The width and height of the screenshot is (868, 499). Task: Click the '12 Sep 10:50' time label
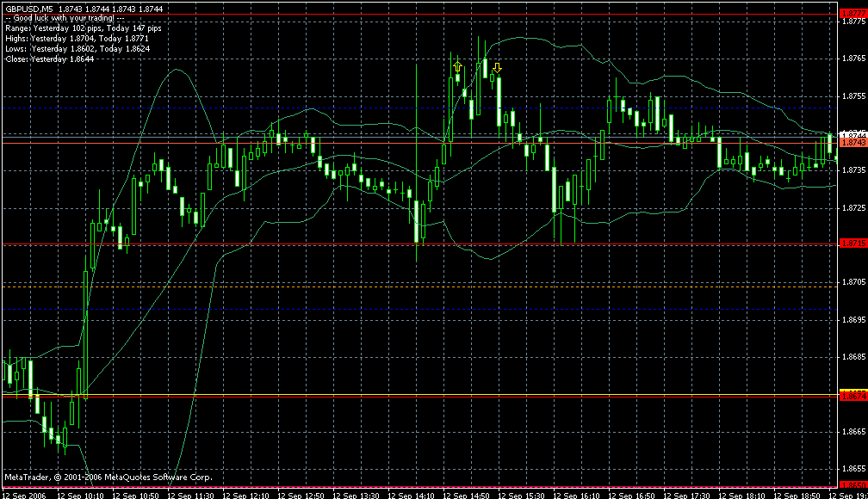[136, 495]
